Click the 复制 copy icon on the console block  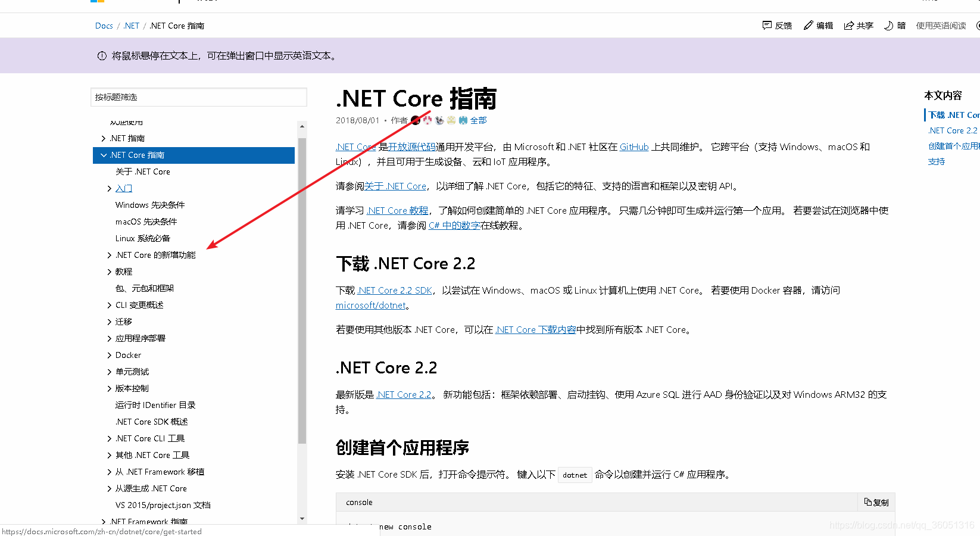868,502
